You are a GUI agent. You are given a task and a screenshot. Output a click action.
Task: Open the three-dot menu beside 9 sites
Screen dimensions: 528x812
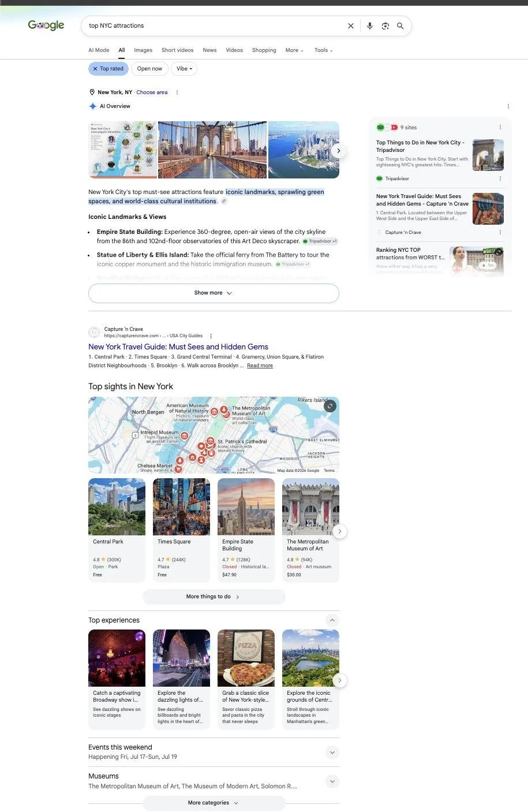(x=500, y=127)
